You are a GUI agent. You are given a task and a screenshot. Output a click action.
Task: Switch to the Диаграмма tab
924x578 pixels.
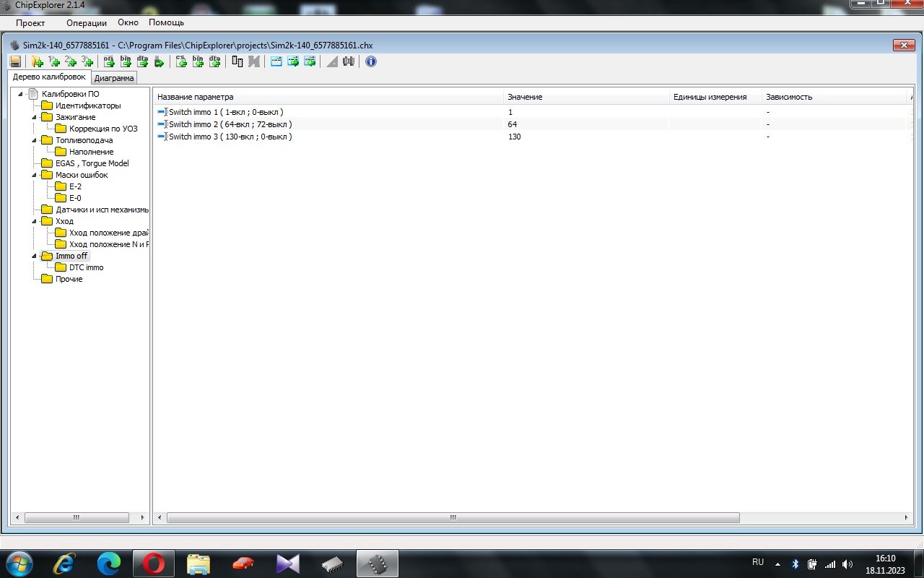point(114,78)
